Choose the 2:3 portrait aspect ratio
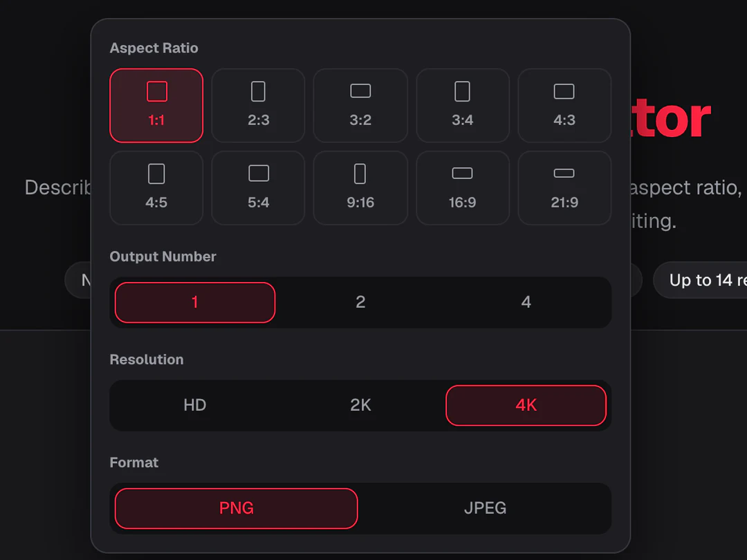This screenshot has height=560, width=747. [x=258, y=105]
